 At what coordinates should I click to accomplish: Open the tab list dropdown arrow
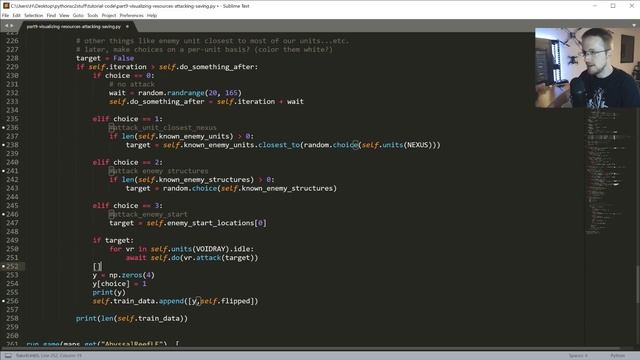pyautogui.click(x=633, y=26)
